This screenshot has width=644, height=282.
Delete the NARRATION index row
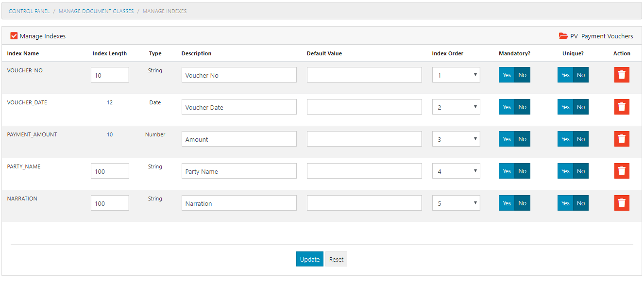(x=622, y=203)
